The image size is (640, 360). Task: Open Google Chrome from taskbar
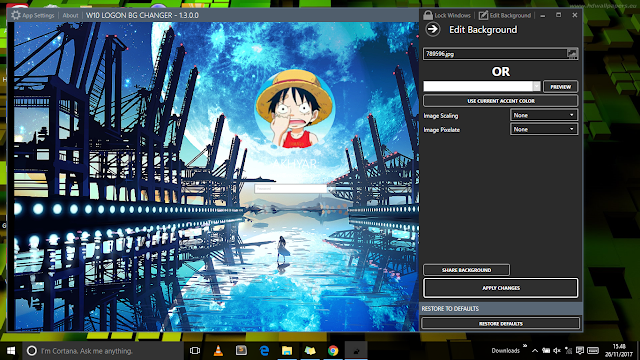point(333,351)
